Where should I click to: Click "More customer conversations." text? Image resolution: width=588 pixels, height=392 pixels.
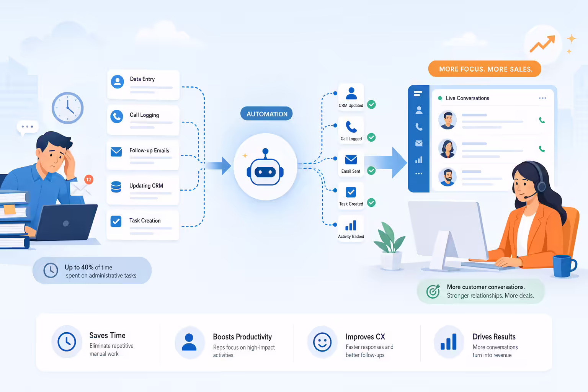coord(486,287)
